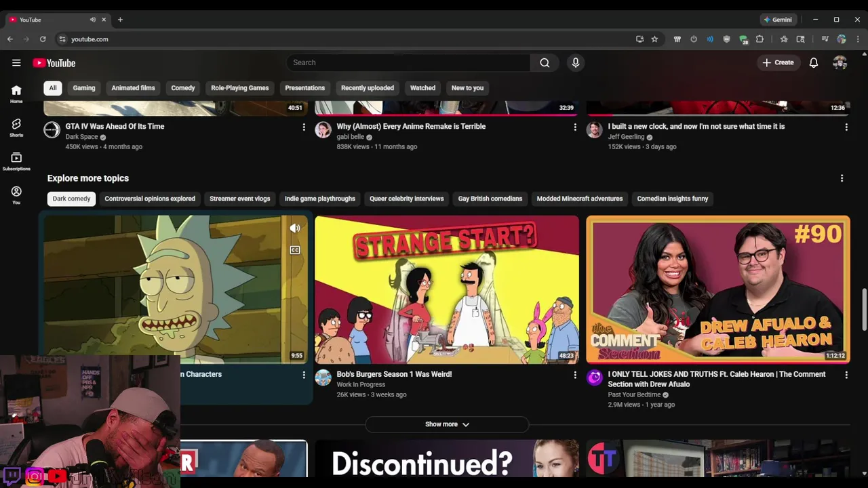Screen dimensions: 868x488
Task: Open the Chrome extensions puzzle icon
Action: [759, 39]
